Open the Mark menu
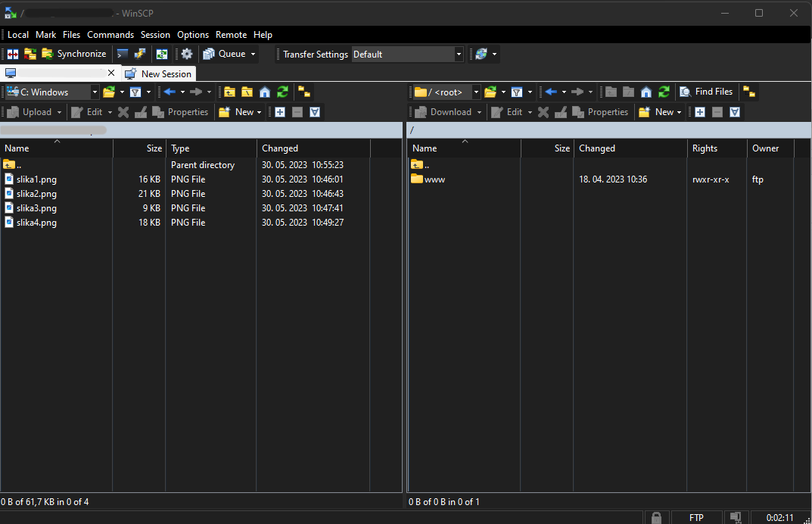The height and width of the screenshot is (524, 812). pyautogui.click(x=45, y=35)
